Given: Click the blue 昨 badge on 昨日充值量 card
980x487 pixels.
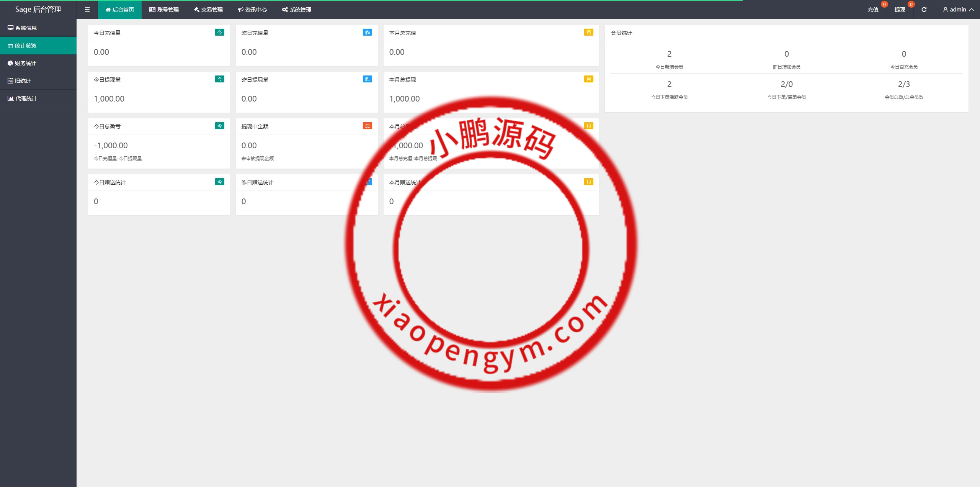Looking at the screenshot, I should pos(367,33).
